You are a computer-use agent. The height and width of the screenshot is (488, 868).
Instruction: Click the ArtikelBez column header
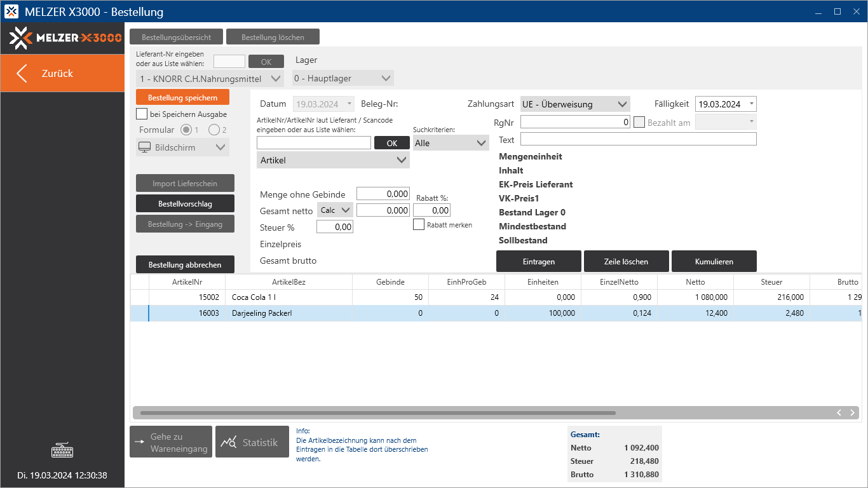pos(288,281)
